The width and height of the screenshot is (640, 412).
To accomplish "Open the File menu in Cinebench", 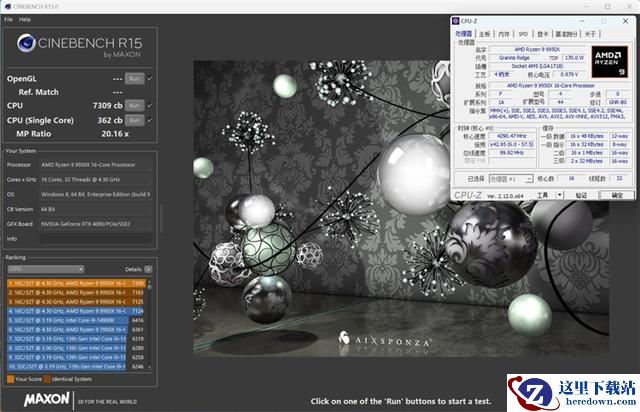I will pyautogui.click(x=8, y=19).
